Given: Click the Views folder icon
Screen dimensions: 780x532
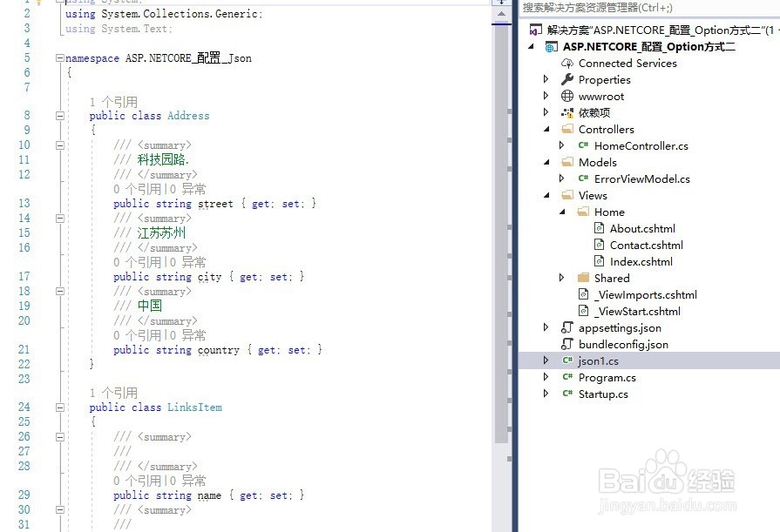Looking at the screenshot, I should point(567,195).
